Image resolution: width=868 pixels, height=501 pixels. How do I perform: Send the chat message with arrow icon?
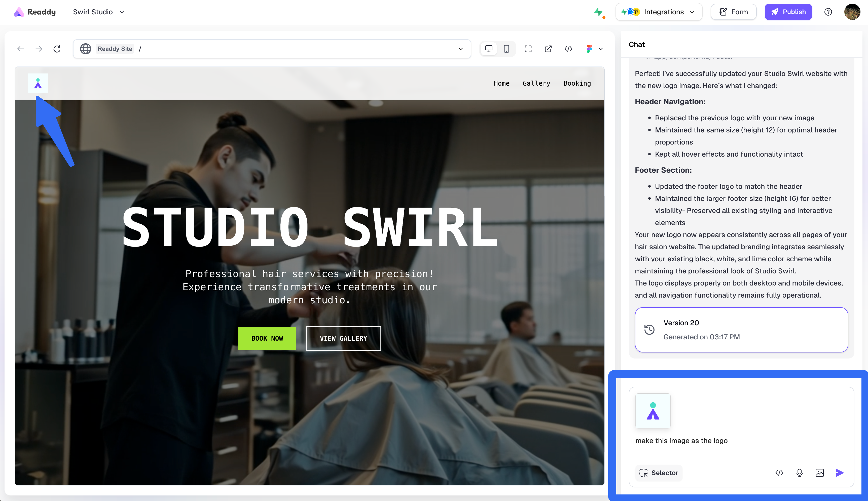[x=840, y=473]
